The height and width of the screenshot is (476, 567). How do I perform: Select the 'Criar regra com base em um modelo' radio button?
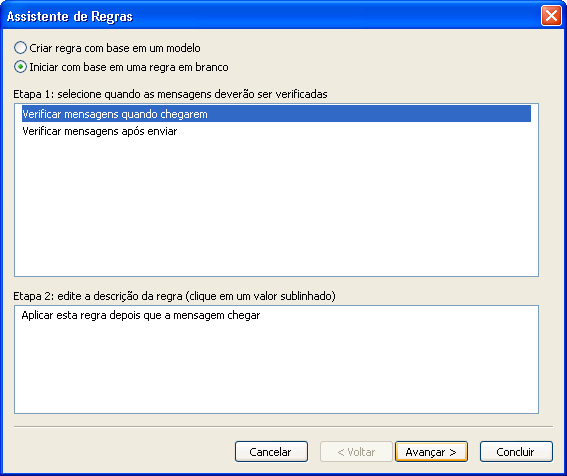click(x=20, y=48)
